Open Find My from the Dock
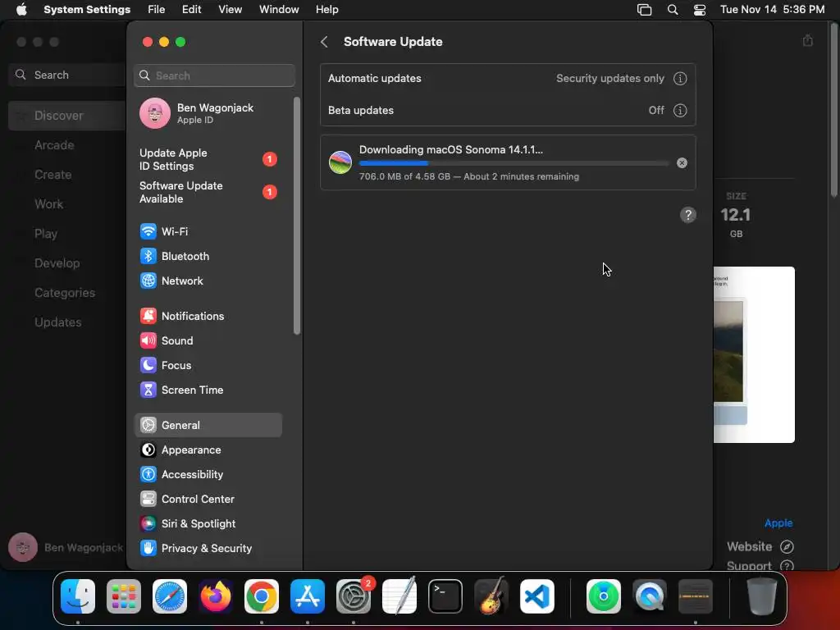 tap(604, 596)
